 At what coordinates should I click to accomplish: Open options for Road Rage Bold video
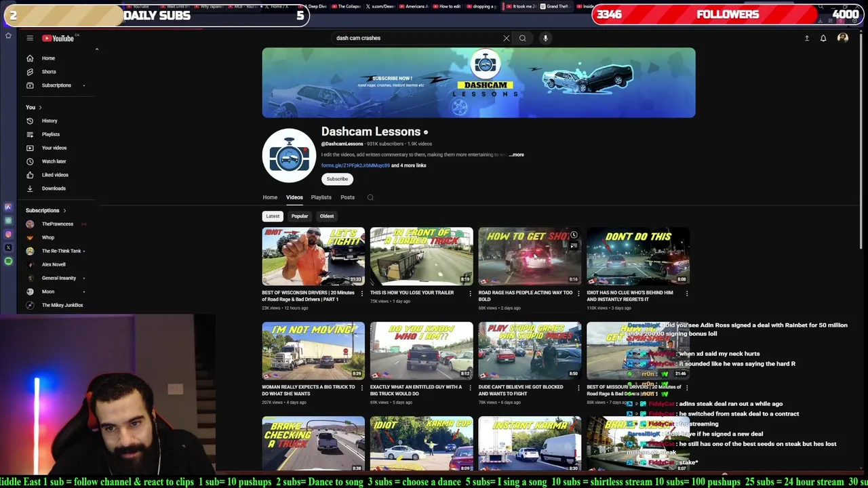pyautogui.click(x=578, y=293)
